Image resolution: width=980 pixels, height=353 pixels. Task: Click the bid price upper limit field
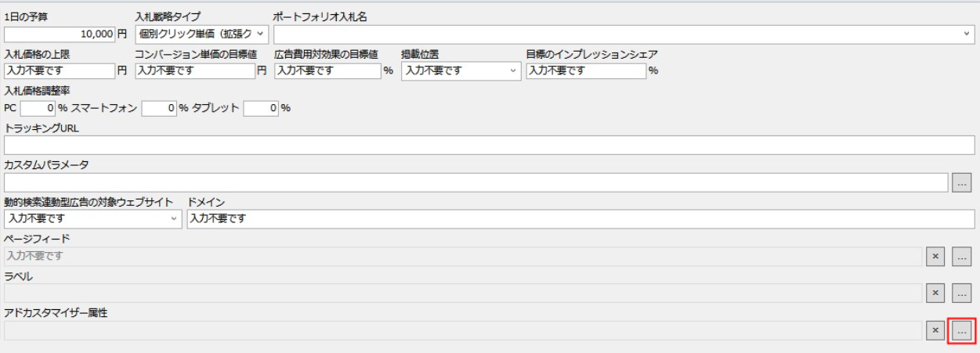60,70
